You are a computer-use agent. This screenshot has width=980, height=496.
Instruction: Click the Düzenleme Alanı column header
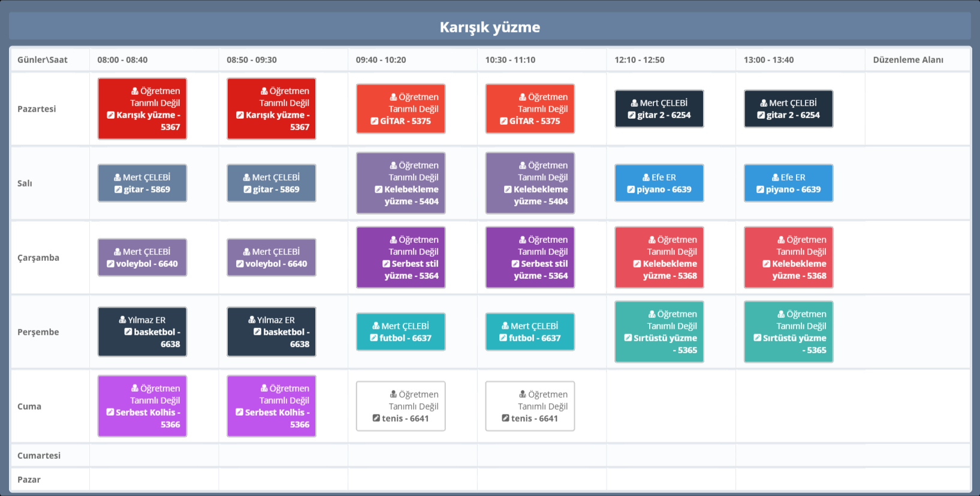pos(907,60)
